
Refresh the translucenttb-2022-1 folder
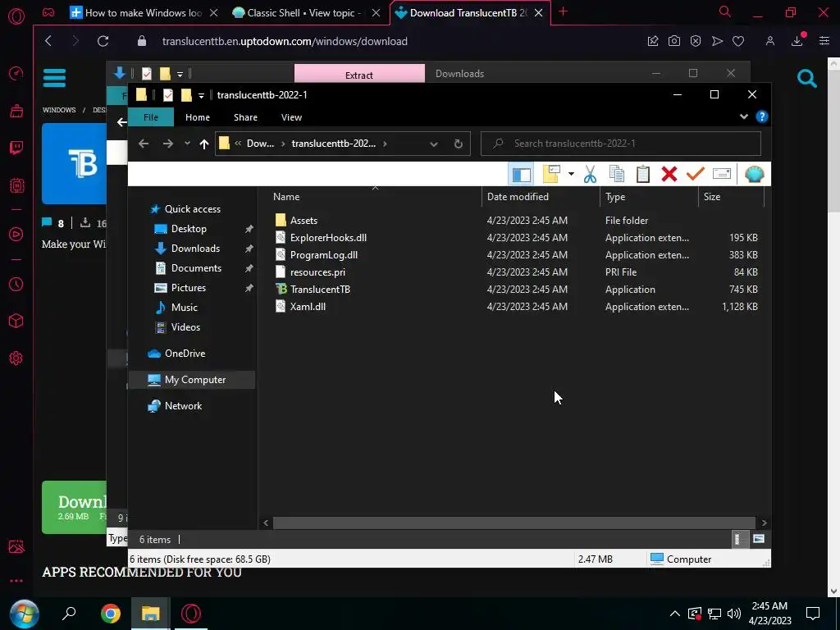[x=458, y=144]
